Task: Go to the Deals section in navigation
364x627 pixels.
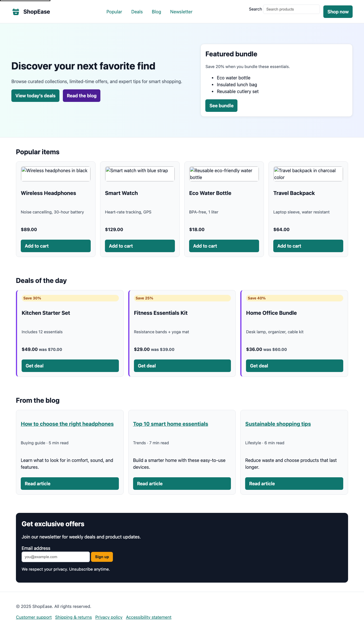Action: point(137,12)
